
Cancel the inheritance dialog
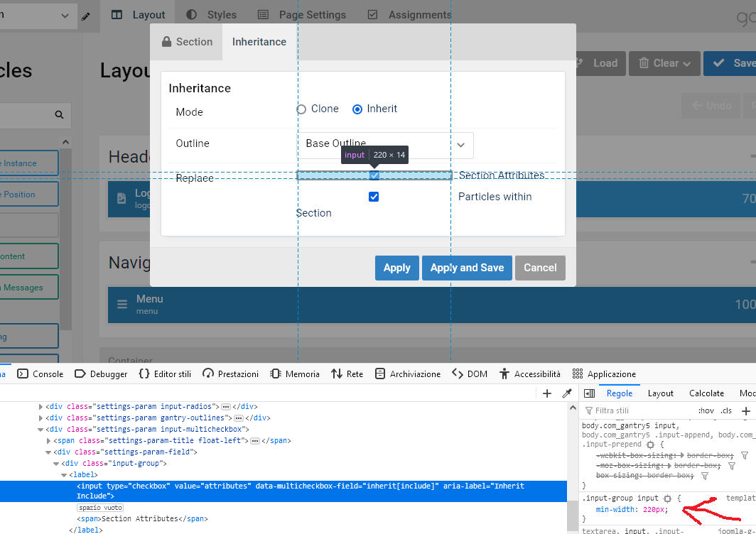[x=540, y=268]
